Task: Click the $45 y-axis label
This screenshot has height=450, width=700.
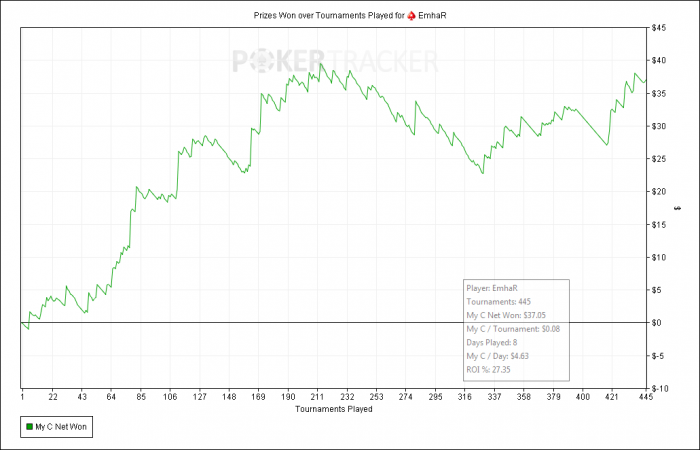Action: pos(659,28)
